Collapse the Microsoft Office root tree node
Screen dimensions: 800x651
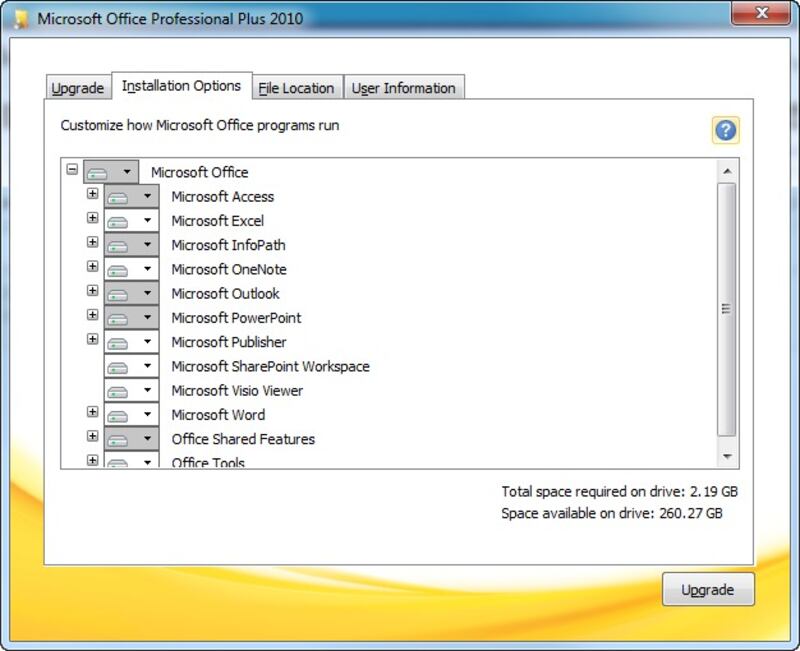pos(72,170)
